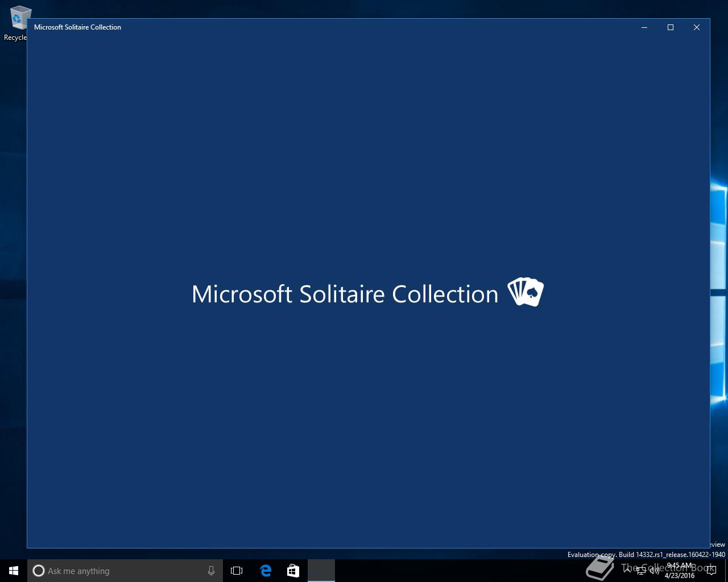Viewport: 728px width, 582px height.
Task: Open the clock showing 9:45 AM
Action: pos(680,571)
